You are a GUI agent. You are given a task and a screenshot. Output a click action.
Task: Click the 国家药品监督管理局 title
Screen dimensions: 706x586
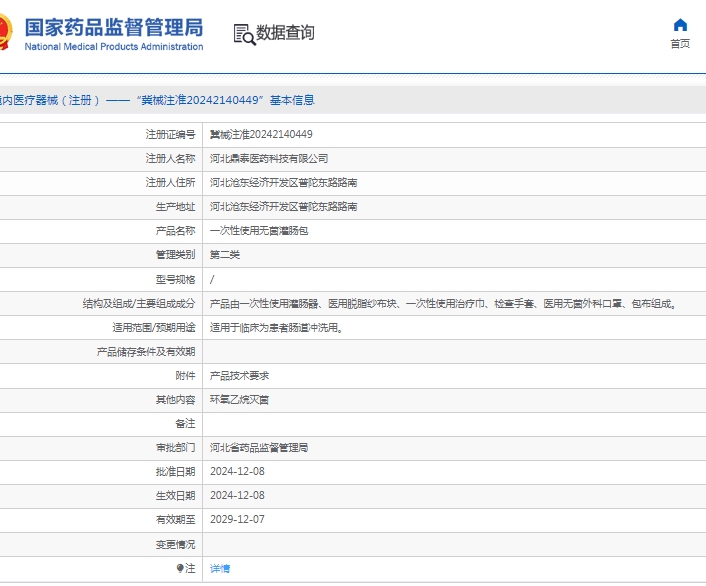(x=114, y=27)
